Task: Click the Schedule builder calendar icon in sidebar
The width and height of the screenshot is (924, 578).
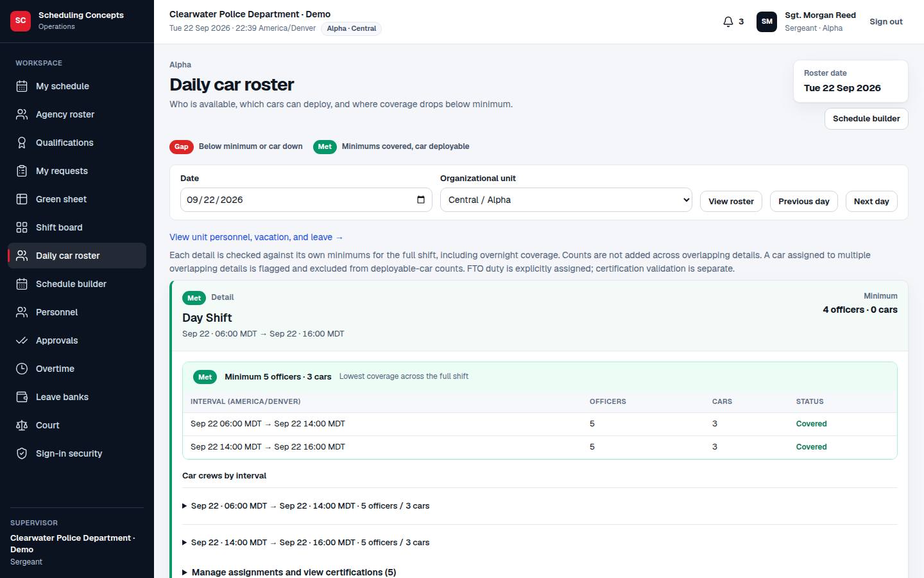Action: [22, 284]
